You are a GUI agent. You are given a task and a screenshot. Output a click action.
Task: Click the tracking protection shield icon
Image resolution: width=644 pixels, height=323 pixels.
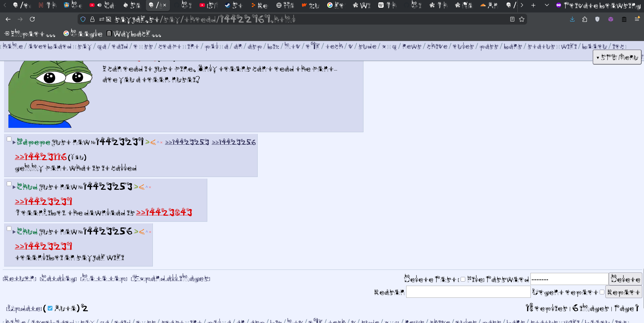pyautogui.click(x=83, y=19)
